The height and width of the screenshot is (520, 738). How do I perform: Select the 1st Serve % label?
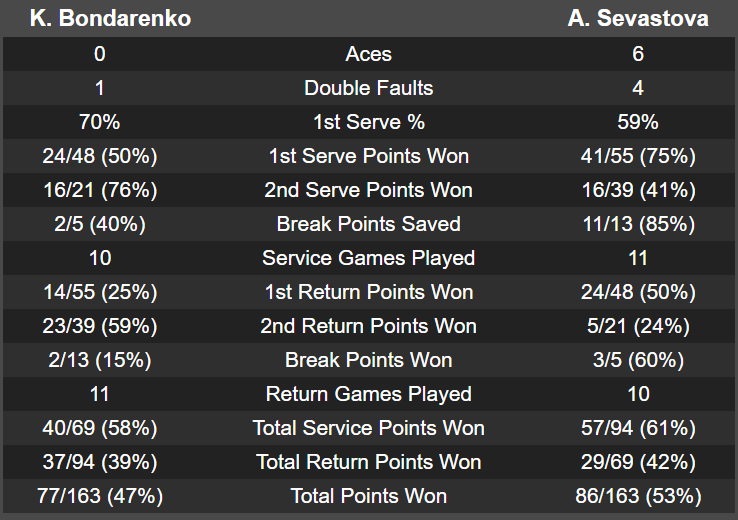368,122
